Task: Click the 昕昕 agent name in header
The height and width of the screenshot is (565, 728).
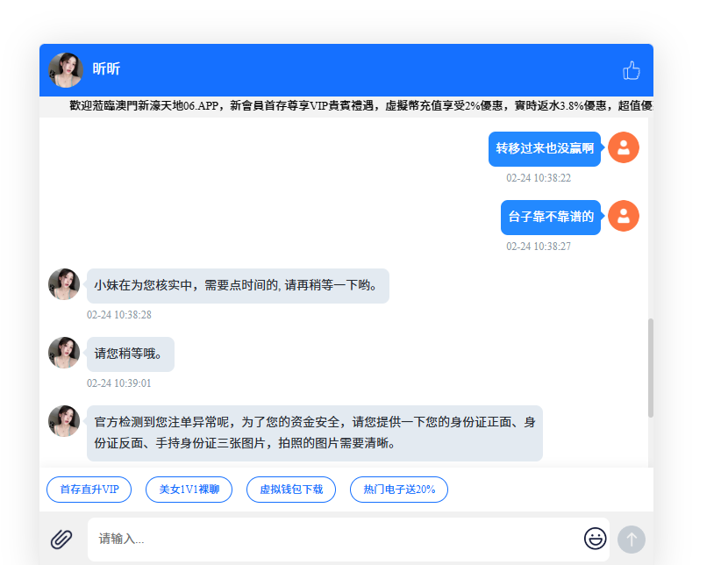Action: click(x=107, y=69)
